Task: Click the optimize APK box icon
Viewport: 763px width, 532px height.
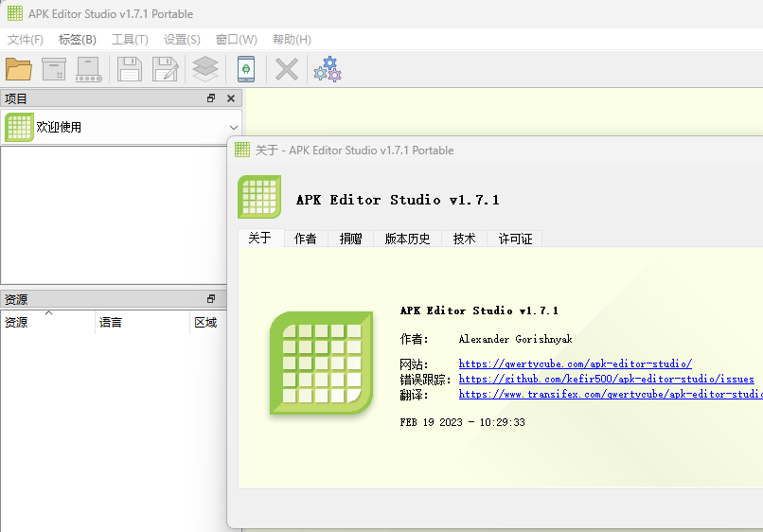Action: 54,69
